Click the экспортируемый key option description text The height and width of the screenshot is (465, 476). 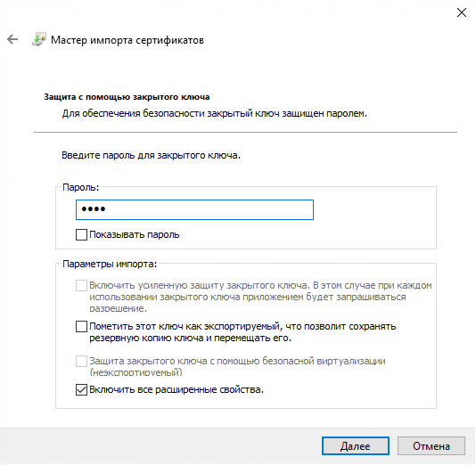coord(242,332)
